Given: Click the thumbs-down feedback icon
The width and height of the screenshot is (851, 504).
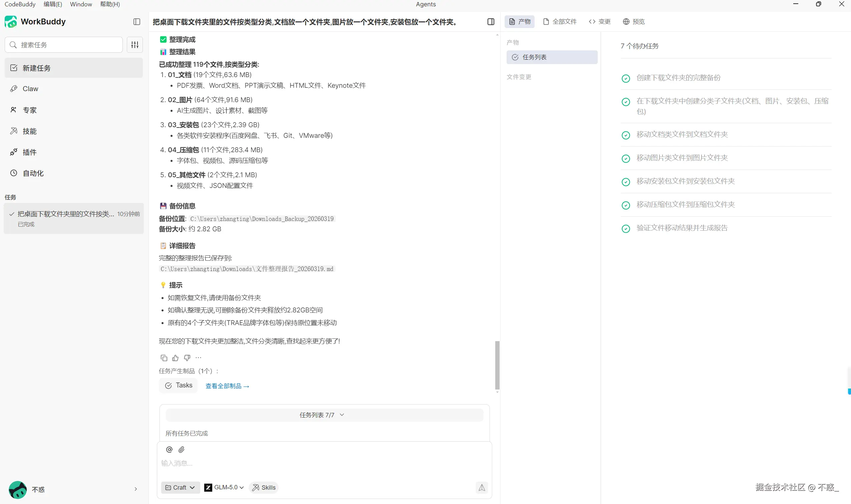Looking at the screenshot, I should [187, 358].
